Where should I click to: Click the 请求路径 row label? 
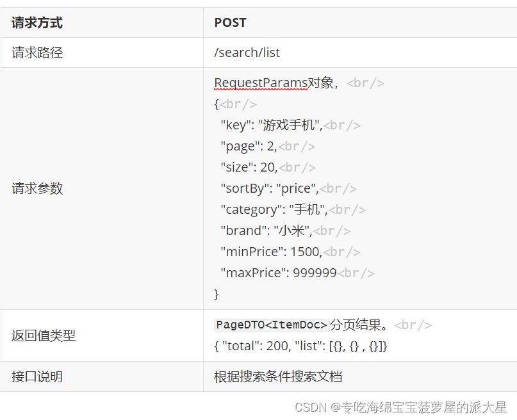point(37,52)
